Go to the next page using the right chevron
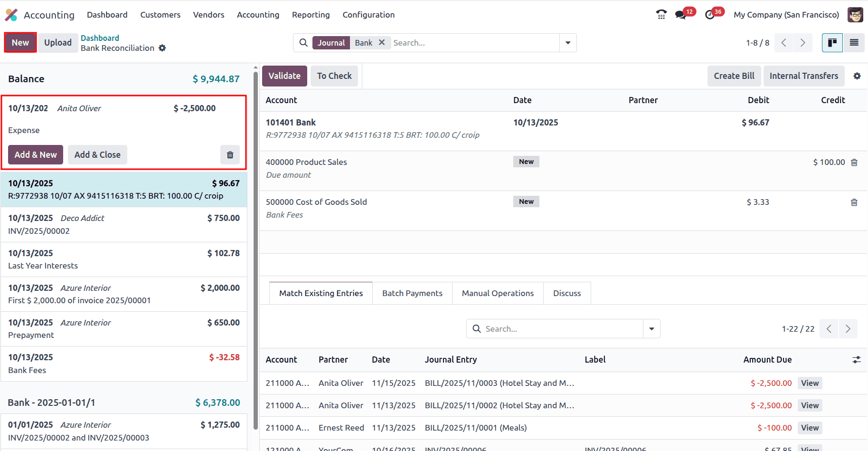This screenshot has height=451, width=868. pos(802,43)
